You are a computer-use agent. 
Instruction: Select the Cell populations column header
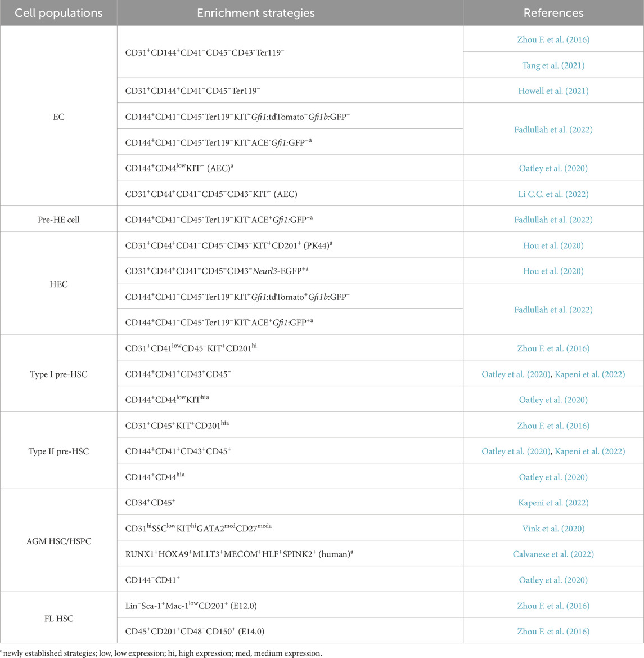58,13
